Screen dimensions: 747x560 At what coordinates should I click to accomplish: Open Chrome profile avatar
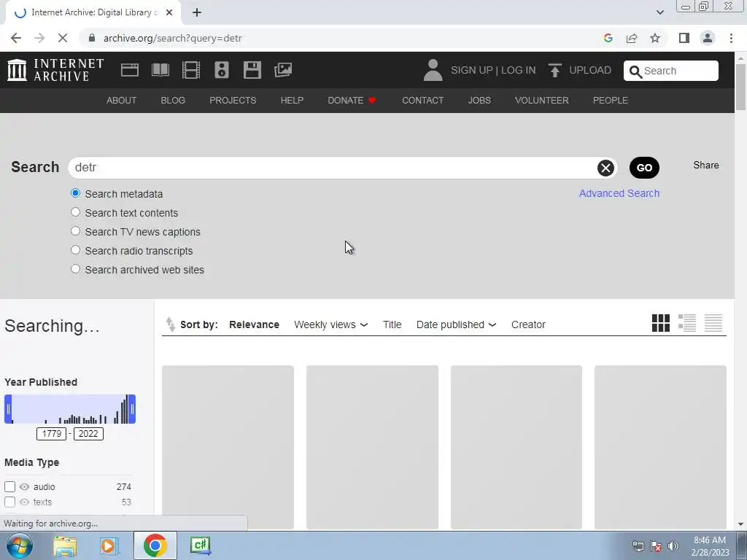(x=708, y=38)
